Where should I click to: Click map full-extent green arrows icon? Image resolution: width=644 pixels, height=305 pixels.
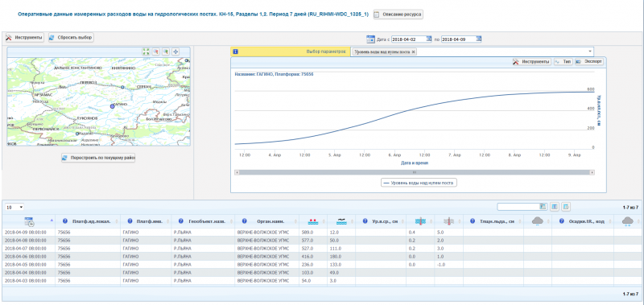(x=146, y=52)
